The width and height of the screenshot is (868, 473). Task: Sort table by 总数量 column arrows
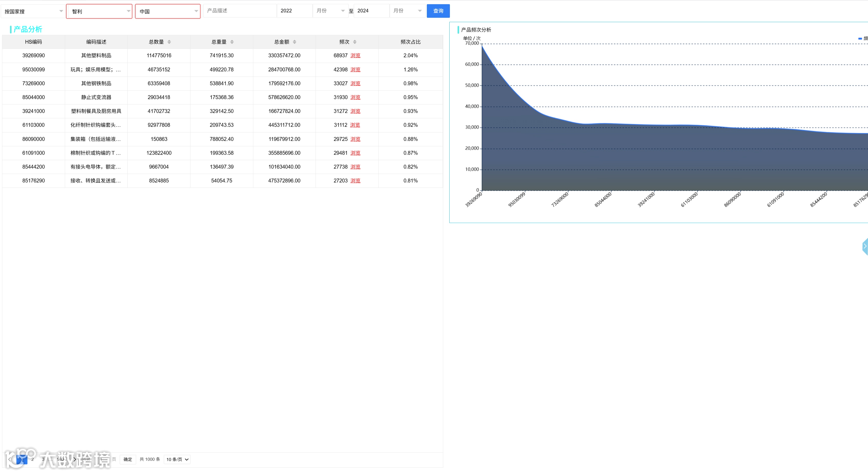pos(169,42)
